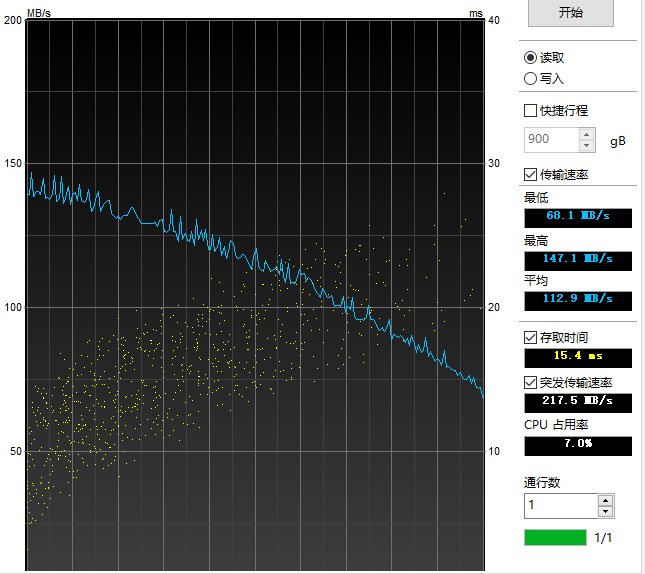Click the 150 label on the MB/s axis
The width and height of the screenshot is (645, 574).
[x=12, y=163]
